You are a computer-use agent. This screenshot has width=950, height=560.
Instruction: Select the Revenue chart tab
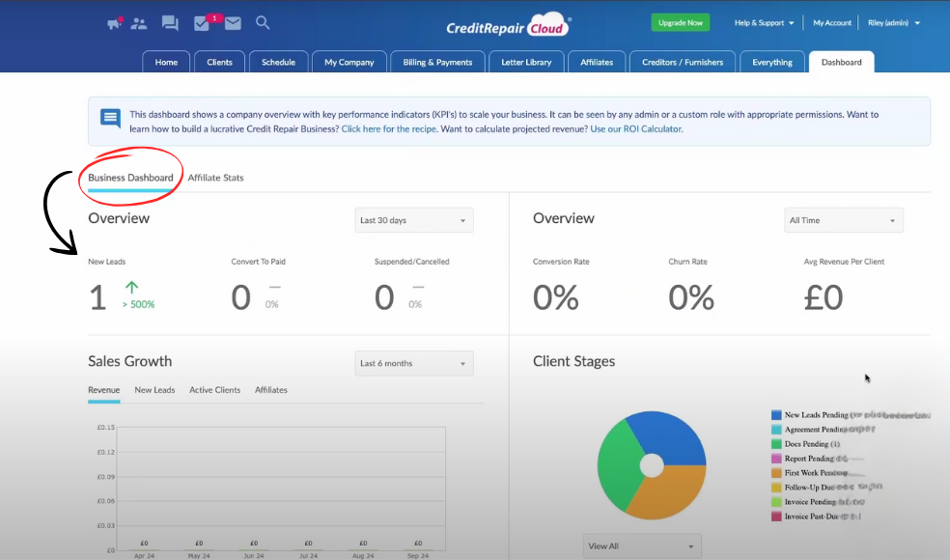pyautogui.click(x=103, y=390)
